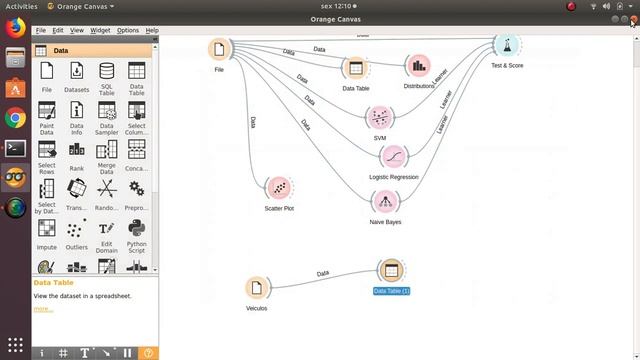Select the Randomize widget
Screen dimensions: 640x360
[107, 196]
